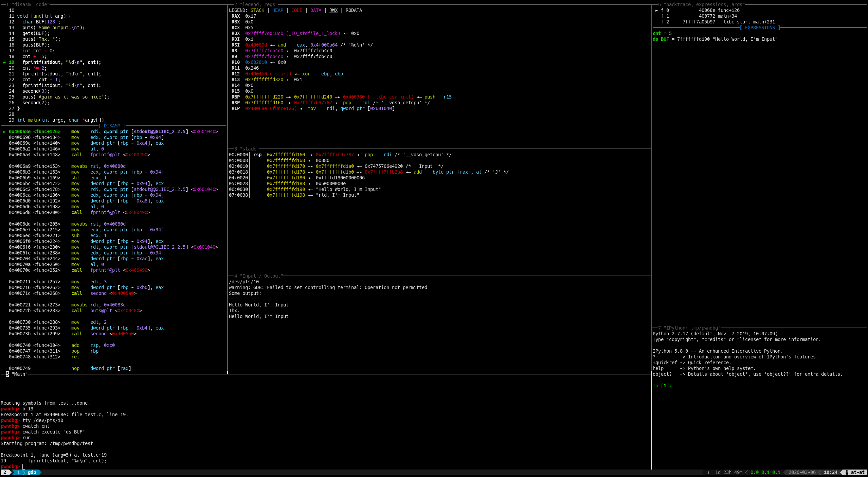Click the rsp marker in the stack pane

(257, 155)
